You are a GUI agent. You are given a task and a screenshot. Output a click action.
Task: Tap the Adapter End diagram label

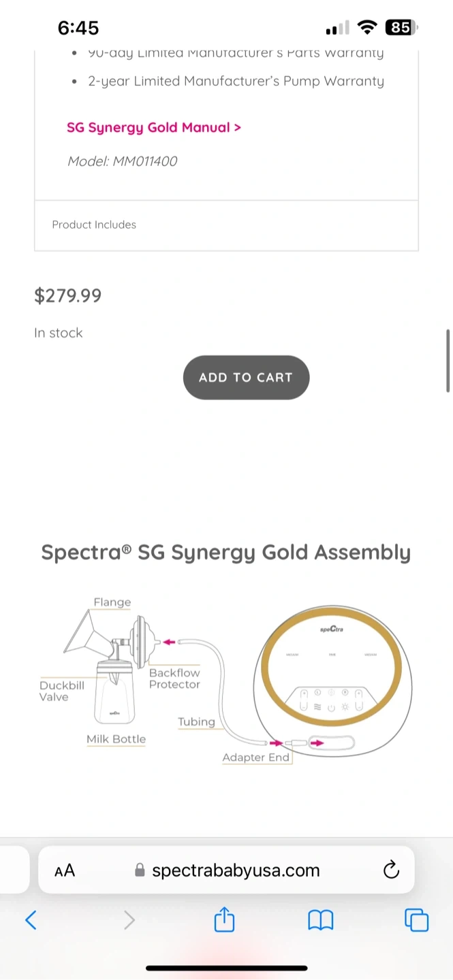click(256, 757)
